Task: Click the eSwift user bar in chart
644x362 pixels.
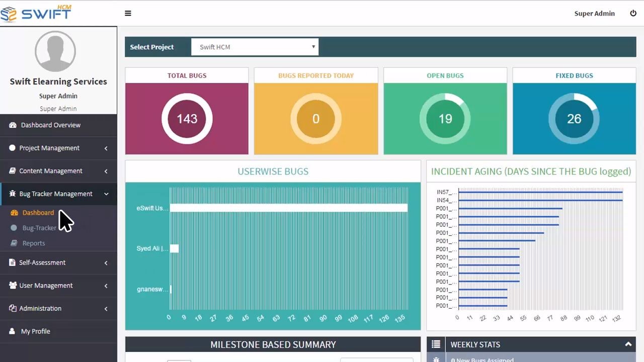Action: [288, 208]
